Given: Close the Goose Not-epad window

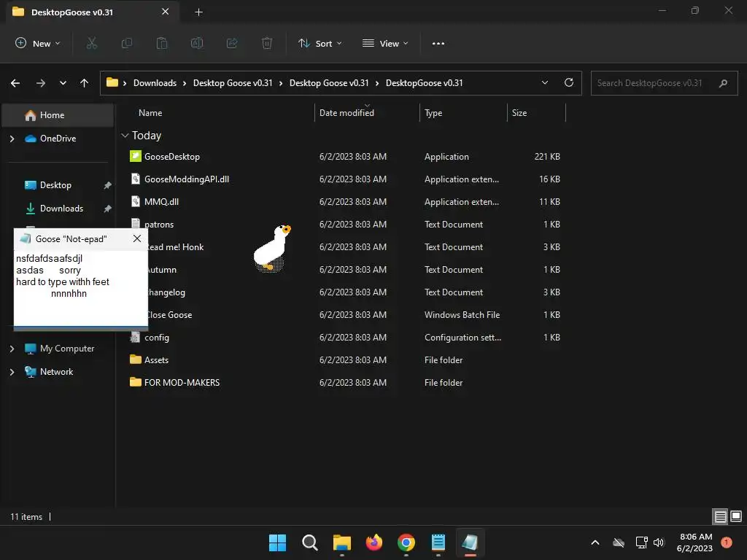Looking at the screenshot, I should pos(137,238).
